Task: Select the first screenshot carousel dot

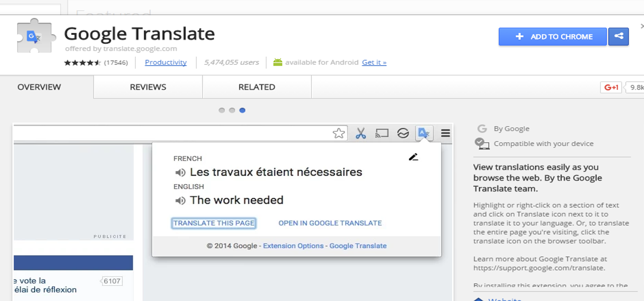Action: [221, 110]
